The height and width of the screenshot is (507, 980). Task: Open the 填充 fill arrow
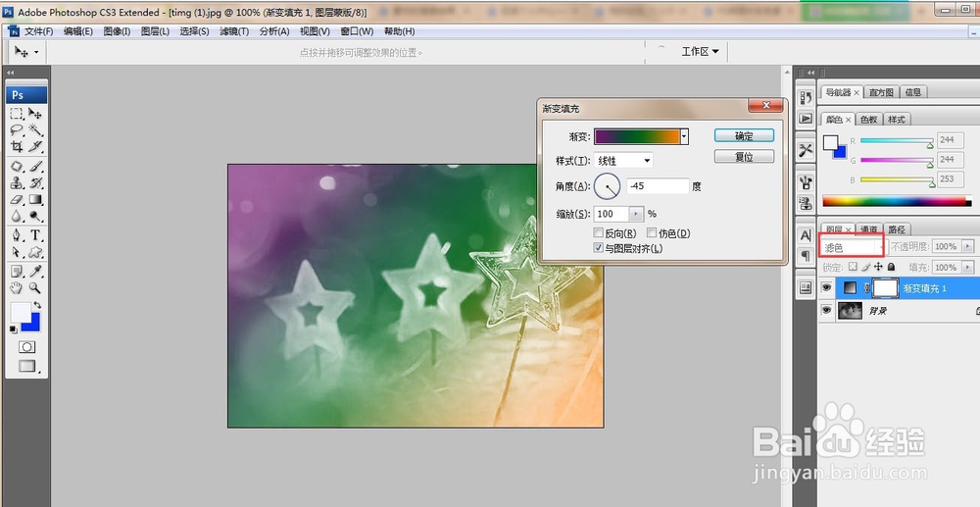968,267
